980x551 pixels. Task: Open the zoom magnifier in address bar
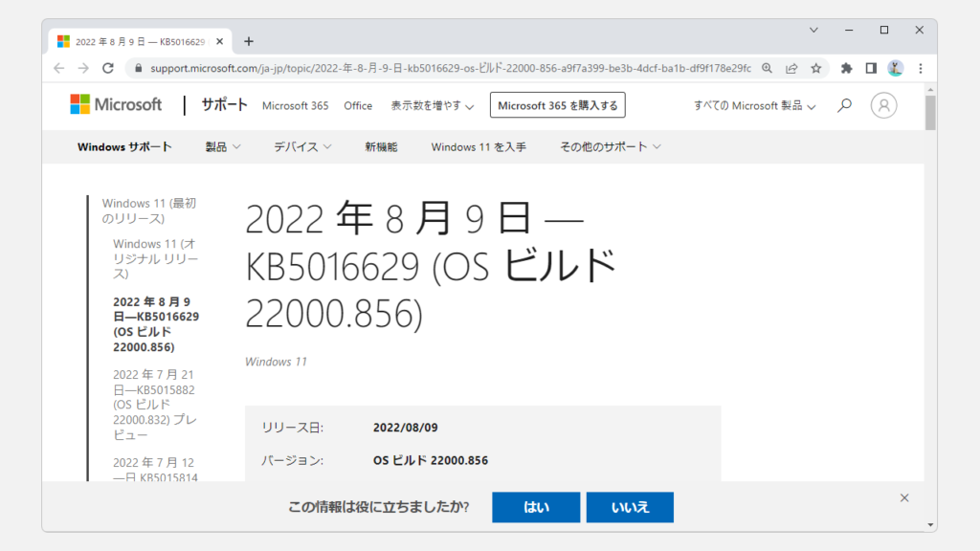767,68
